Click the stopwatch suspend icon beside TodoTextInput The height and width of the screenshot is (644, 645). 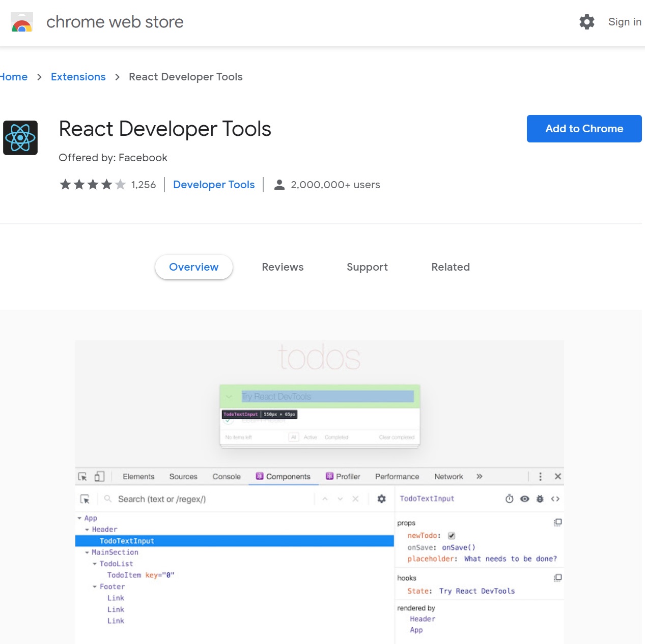(x=509, y=499)
